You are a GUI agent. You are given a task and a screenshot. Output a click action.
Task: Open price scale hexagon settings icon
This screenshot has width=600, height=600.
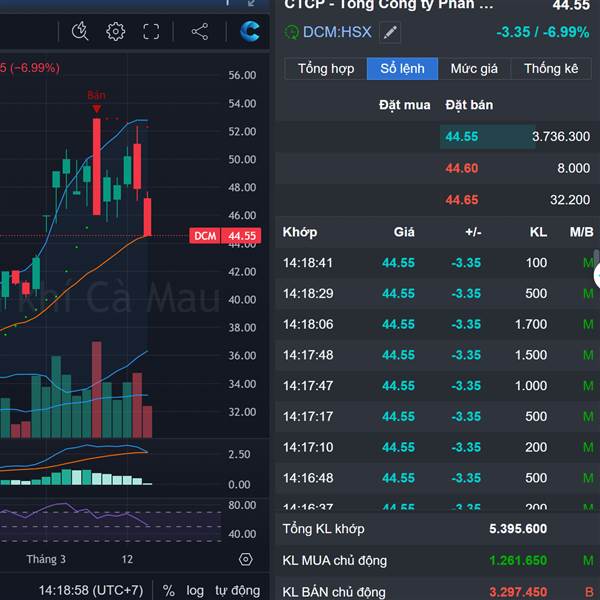pos(246,559)
